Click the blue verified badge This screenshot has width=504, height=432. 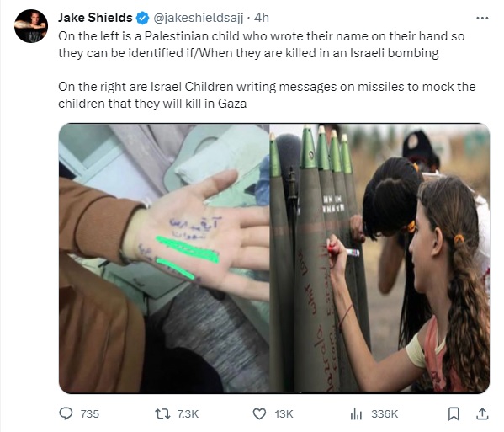pos(143,18)
